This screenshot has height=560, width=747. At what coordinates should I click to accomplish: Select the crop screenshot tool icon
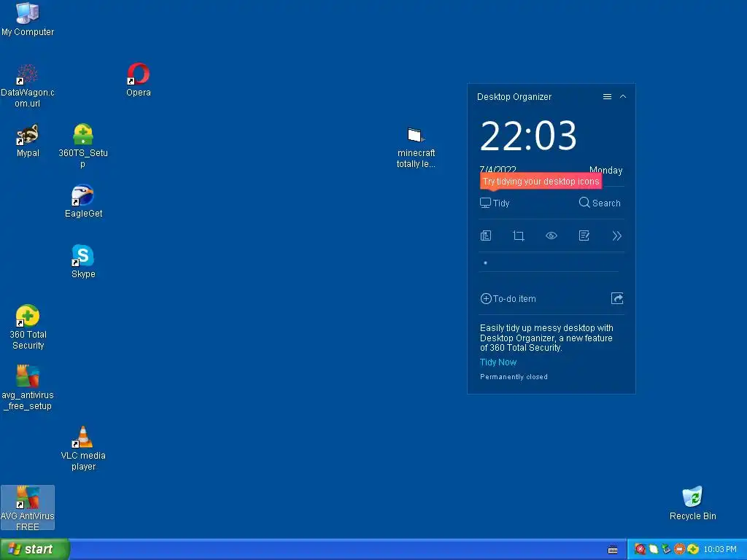click(519, 236)
